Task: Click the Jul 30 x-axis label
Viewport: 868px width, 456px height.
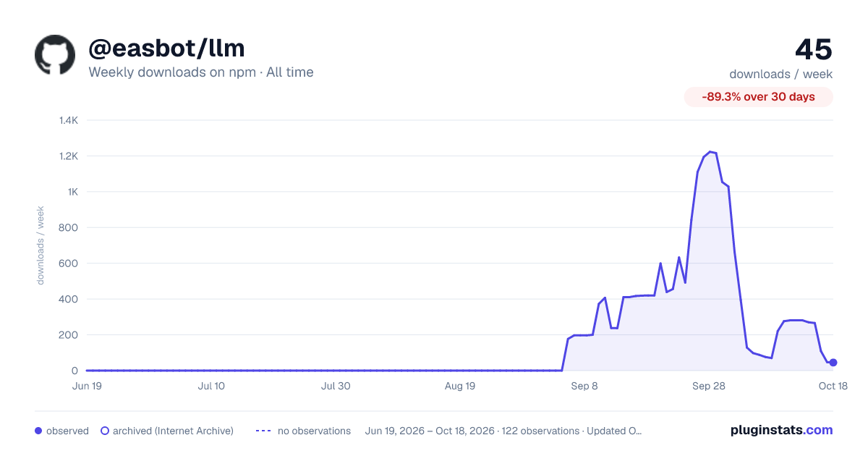Action: (336, 386)
